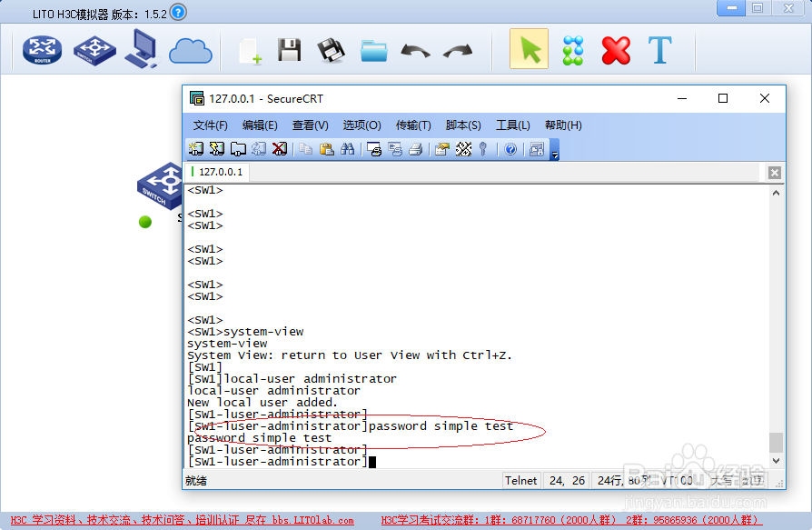Redo action in simulator toolbar
812x530 pixels.
(x=458, y=51)
